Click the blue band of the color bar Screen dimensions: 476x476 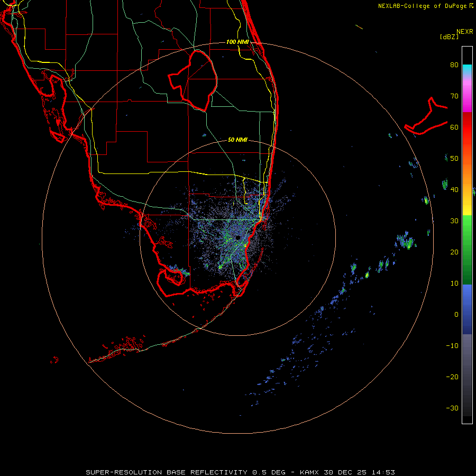(467, 309)
